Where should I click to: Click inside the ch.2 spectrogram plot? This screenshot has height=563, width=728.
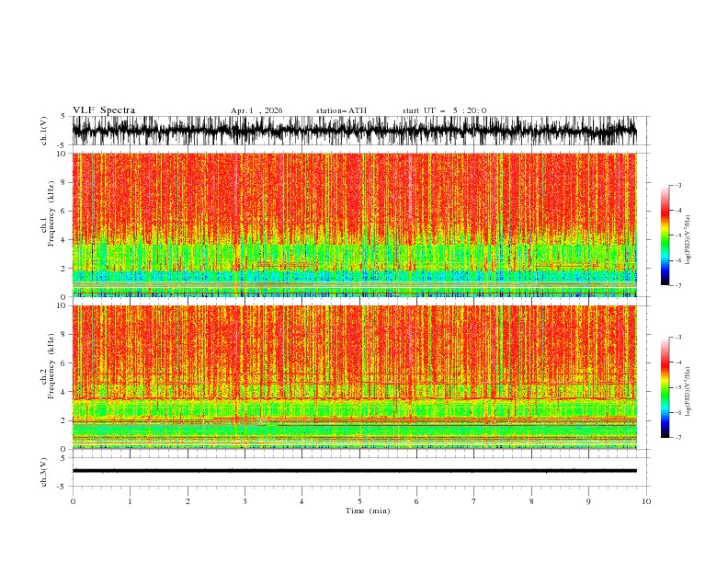coord(354,377)
